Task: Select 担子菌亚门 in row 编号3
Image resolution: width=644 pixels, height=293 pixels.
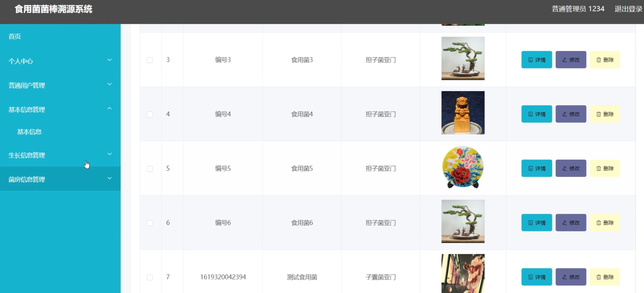Action: [381, 60]
